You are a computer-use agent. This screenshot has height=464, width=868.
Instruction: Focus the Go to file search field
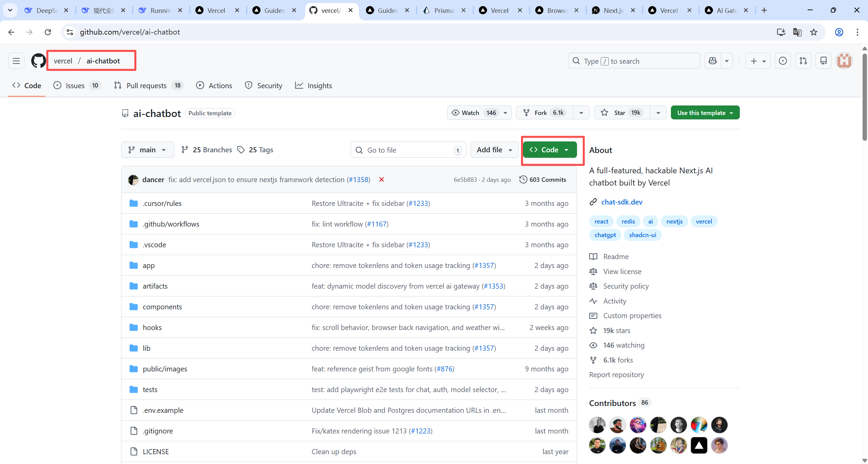coord(408,150)
